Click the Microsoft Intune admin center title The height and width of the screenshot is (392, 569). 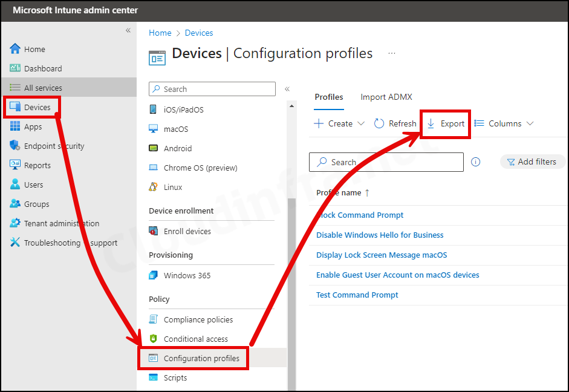tap(75, 10)
